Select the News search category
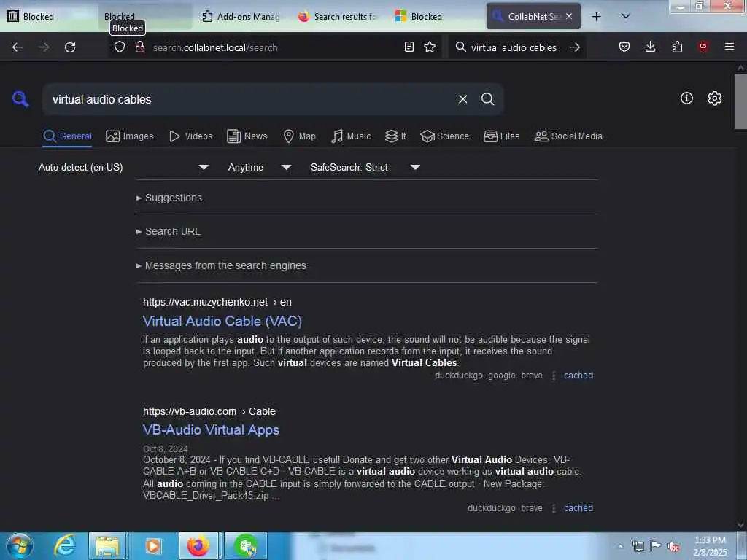The image size is (747, 560). tap(247, 136)
